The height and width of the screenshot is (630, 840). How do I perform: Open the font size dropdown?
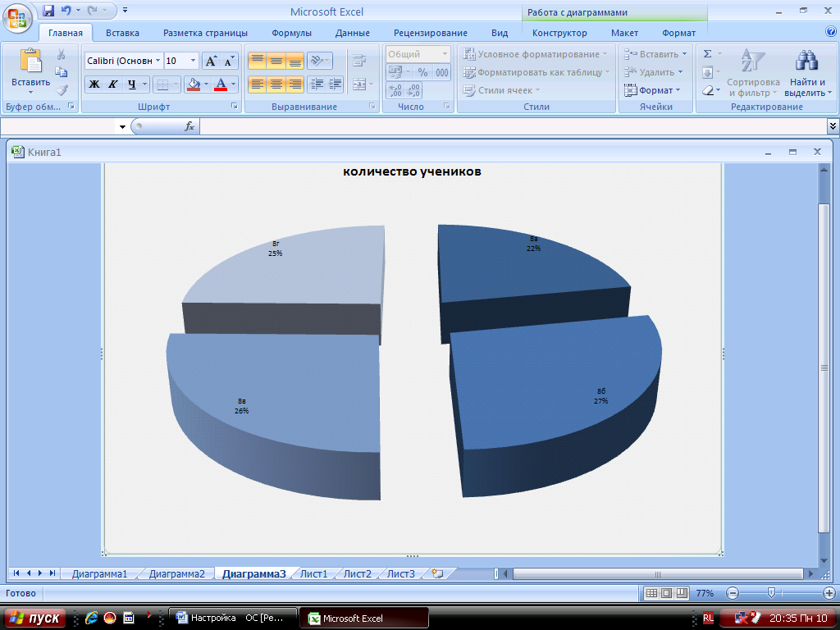193,61
